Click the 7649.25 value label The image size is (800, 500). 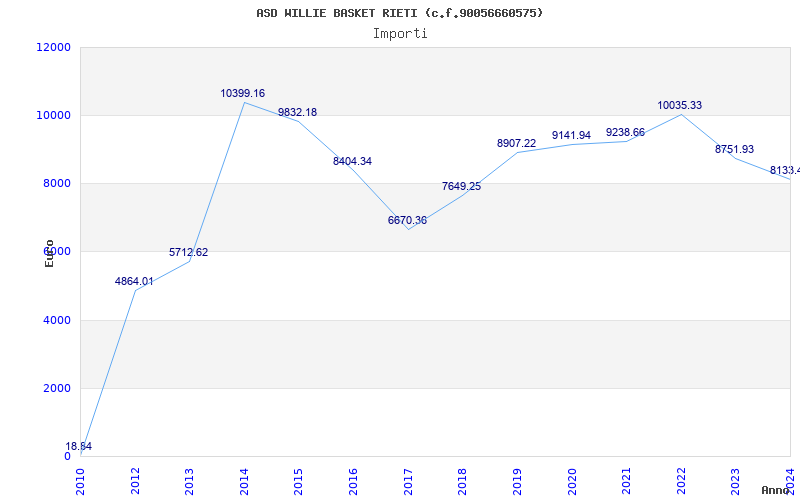pyautogui.click(x=461, y=187)
